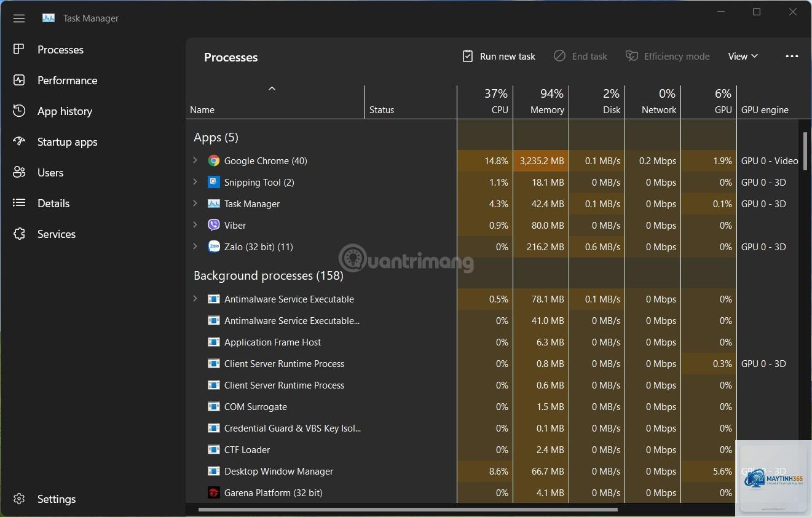Click Run new task button

tap(499, 57)
